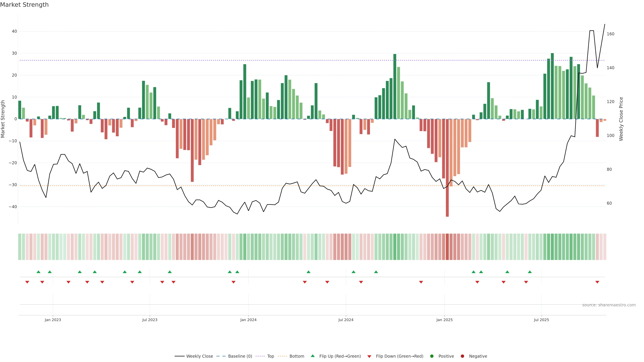644x362 pixels.
Task: Click the Positive green circle legend icon
Action: pyautogui.click(x=432, y=356)
